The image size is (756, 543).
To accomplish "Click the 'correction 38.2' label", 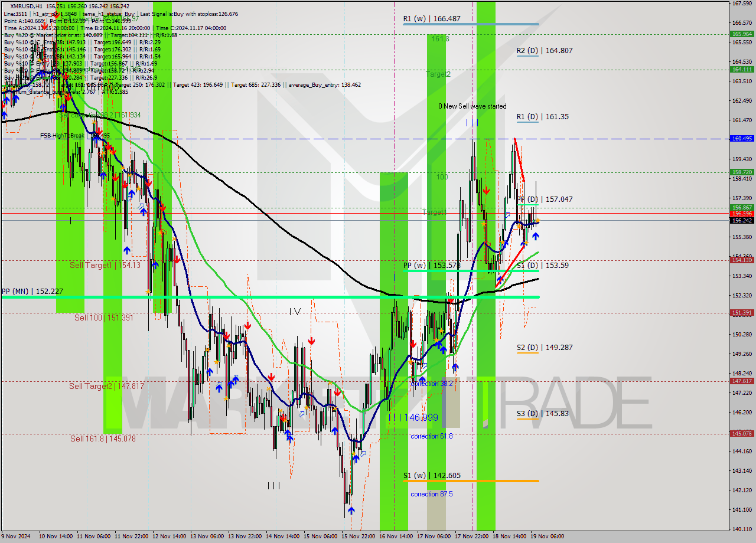I will [432, 384].
